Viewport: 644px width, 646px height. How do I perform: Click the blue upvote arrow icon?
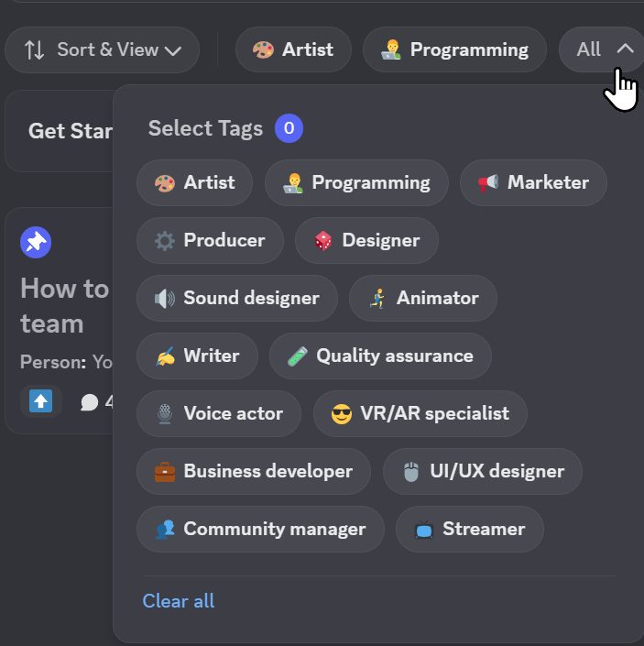pos(40,401)
